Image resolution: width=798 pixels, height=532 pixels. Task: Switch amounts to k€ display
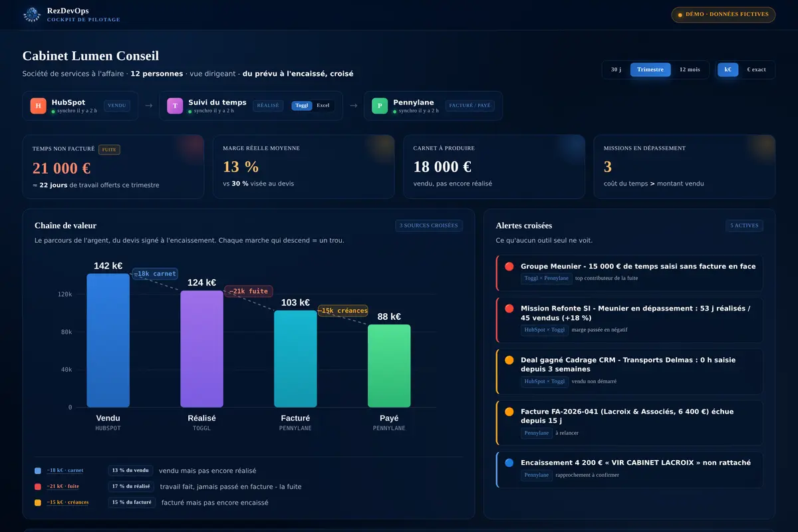tap(728, 70)
